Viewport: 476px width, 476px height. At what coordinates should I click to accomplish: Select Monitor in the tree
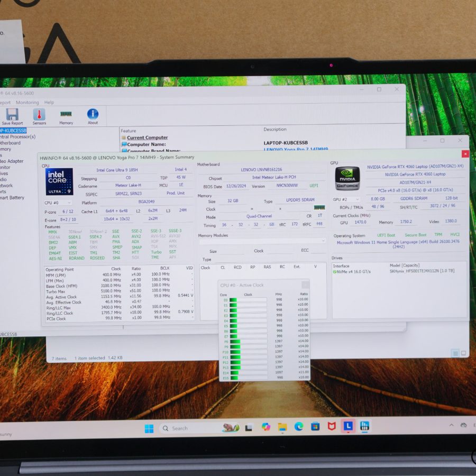(5, 167)
